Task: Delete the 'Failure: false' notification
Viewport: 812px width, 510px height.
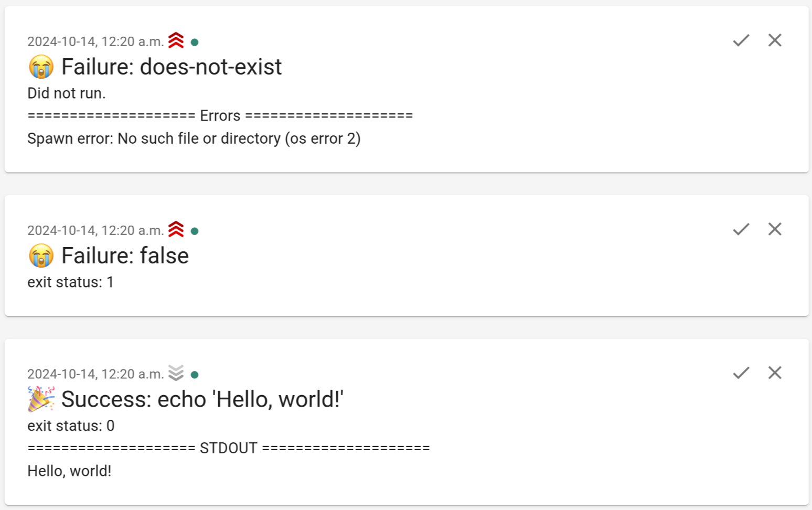Action: [775, 229]
